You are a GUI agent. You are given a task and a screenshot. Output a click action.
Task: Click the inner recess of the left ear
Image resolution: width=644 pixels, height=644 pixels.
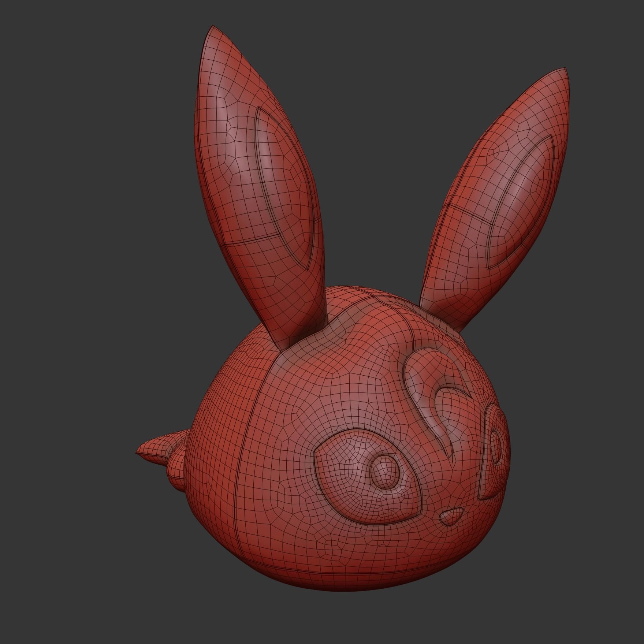(x=284, y=189)
